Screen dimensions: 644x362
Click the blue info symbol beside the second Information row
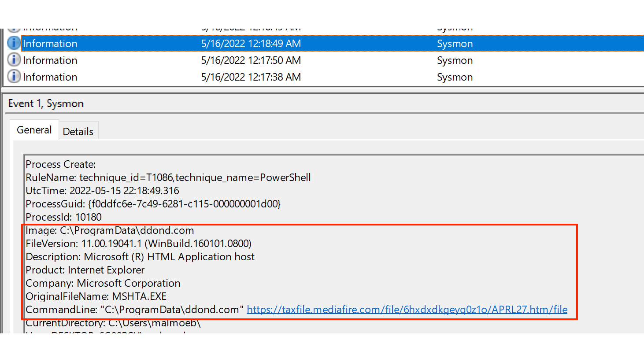click(x=14, y=59)
